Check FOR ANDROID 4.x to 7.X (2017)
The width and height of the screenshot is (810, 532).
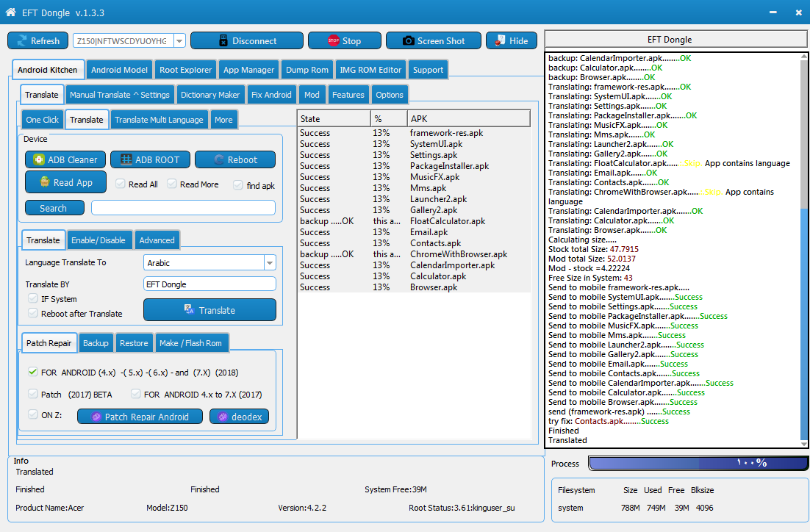pos(136,394)
